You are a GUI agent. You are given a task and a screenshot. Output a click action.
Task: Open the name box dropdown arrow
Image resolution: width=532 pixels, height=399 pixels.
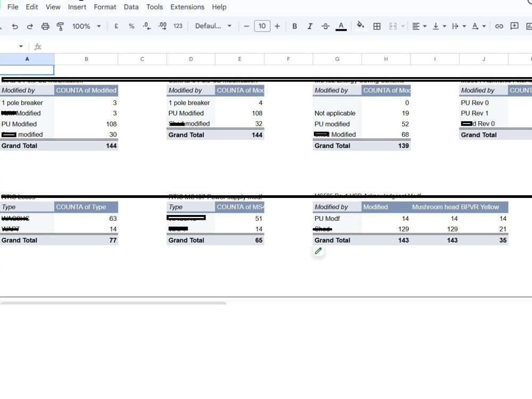tap(21, 46)
